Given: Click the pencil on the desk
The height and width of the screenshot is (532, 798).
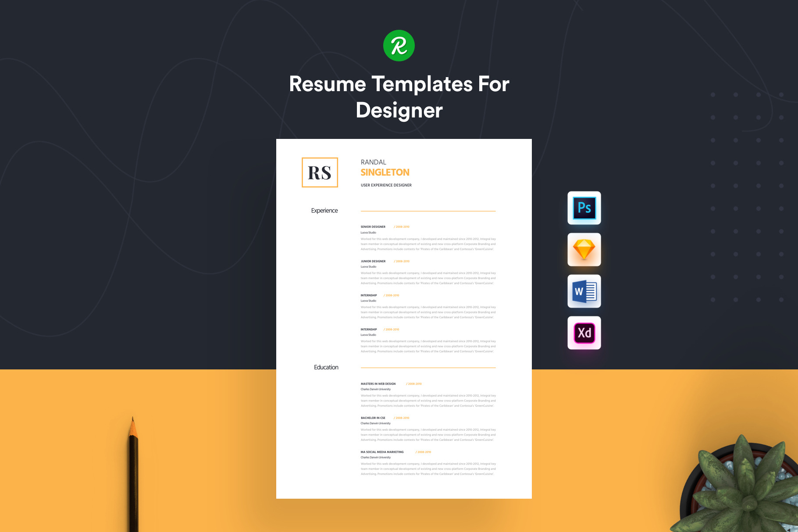Looking at the screenshot, I should click(x=133, y=473).
